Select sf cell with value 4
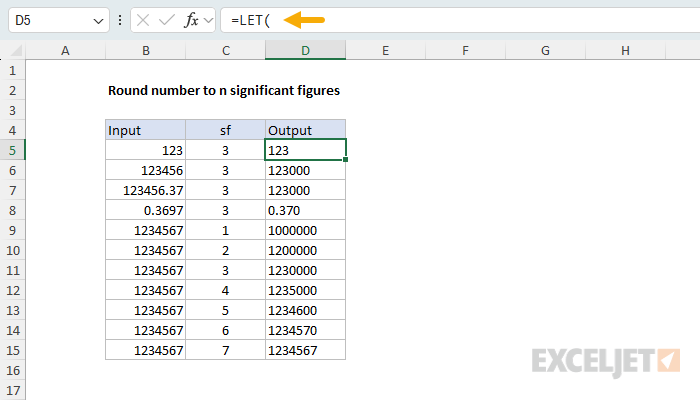Screen dimensions: 700x400 (x=225, y=290)
